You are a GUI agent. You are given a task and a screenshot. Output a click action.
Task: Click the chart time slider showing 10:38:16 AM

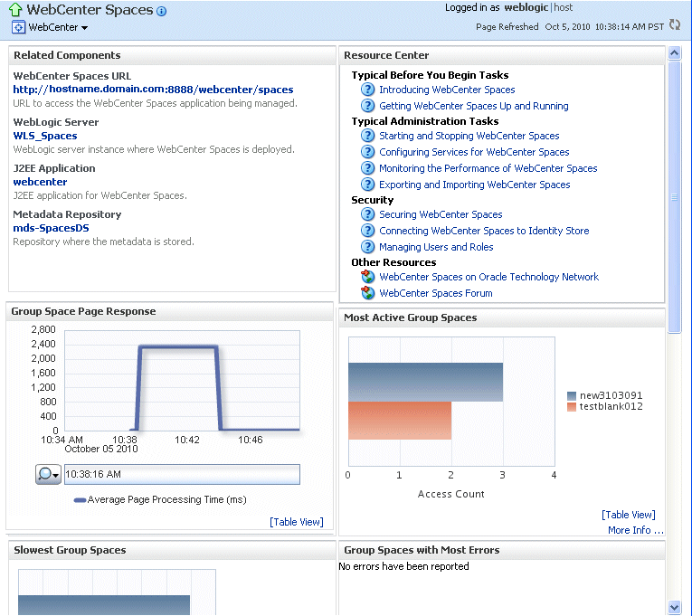182,474
